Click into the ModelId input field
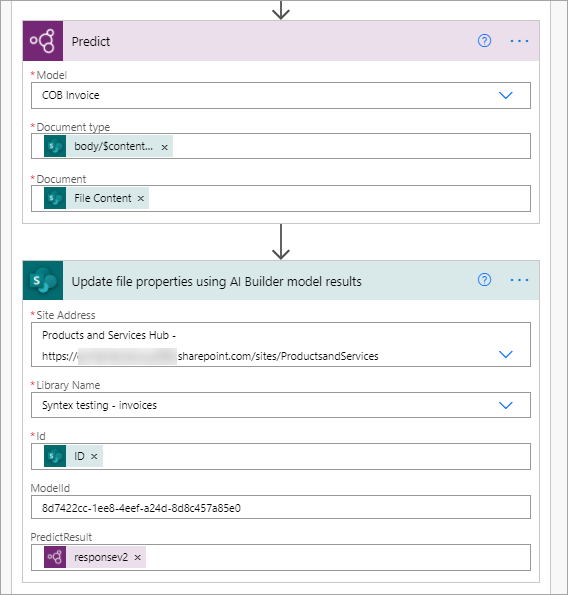The height and width of the screenshot is (595, 568). 281,507
